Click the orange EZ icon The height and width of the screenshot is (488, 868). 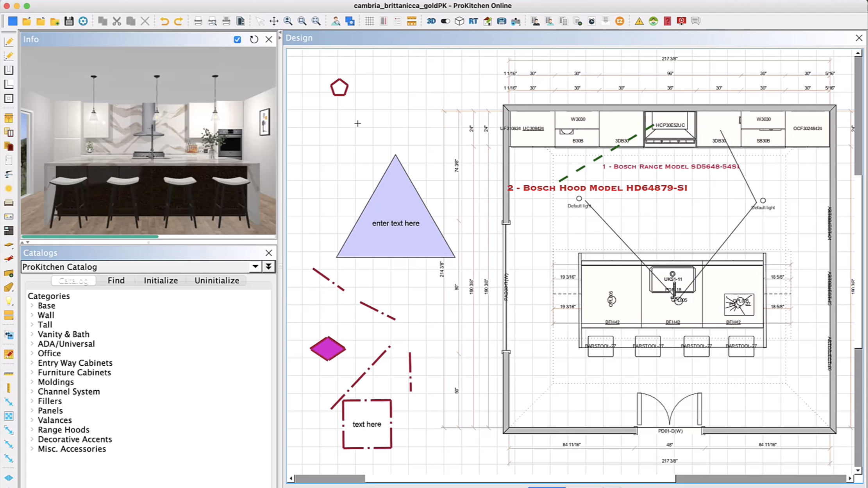tap(620, 21)
